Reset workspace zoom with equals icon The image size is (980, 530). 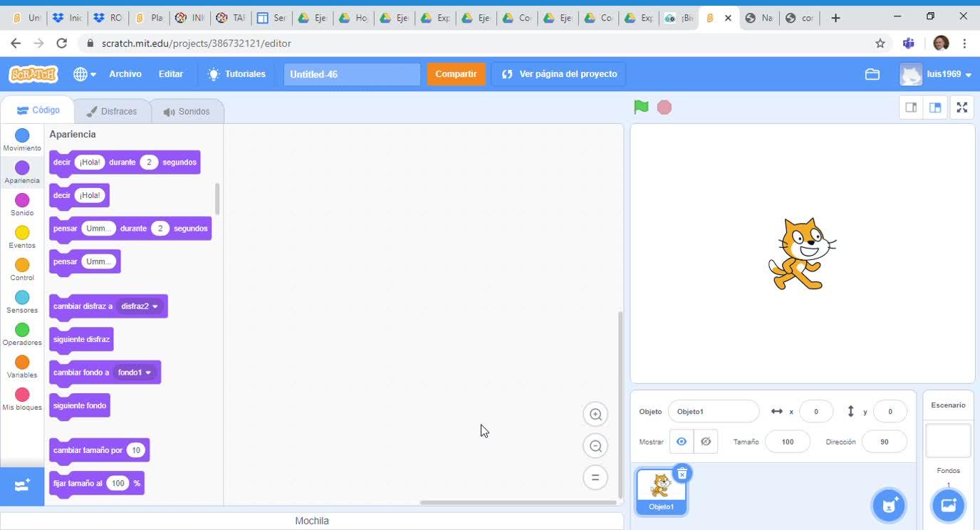595,477
